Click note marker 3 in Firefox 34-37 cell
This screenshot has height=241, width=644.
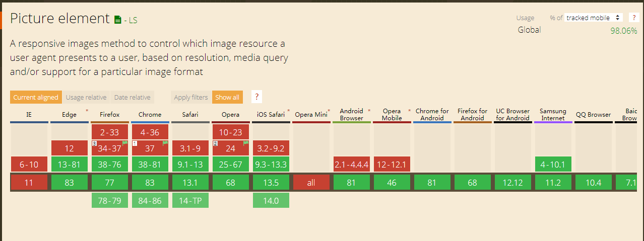pyautogui.click(x=94, y=143)
